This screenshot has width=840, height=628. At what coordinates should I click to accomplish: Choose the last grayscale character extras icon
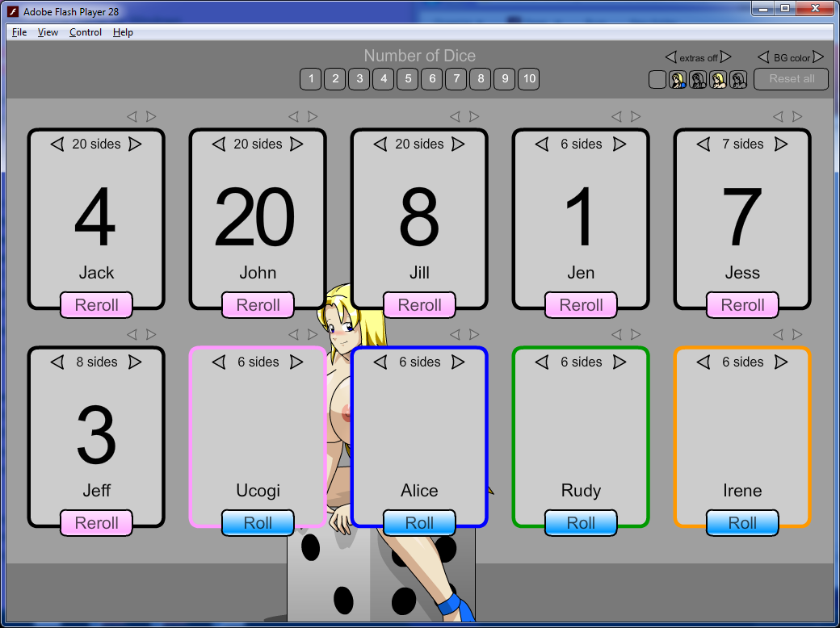point(739,79)
